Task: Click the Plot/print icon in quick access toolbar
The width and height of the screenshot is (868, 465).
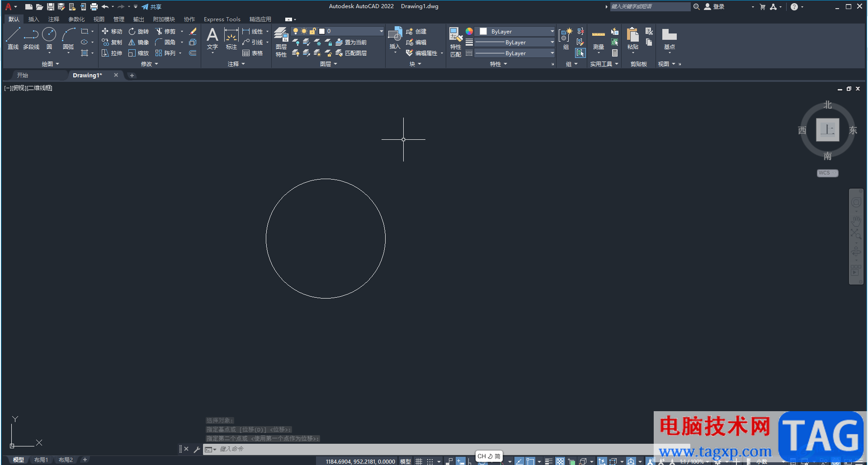Action: [94, 7]
